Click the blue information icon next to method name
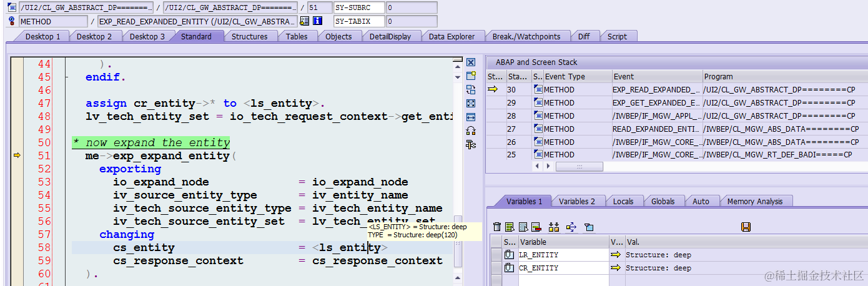 click(x=317, y=21)
